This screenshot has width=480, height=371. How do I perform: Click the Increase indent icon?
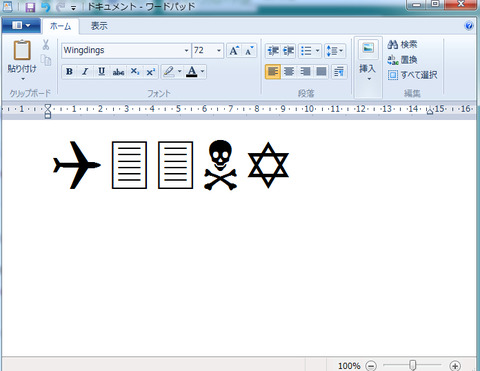288,51
